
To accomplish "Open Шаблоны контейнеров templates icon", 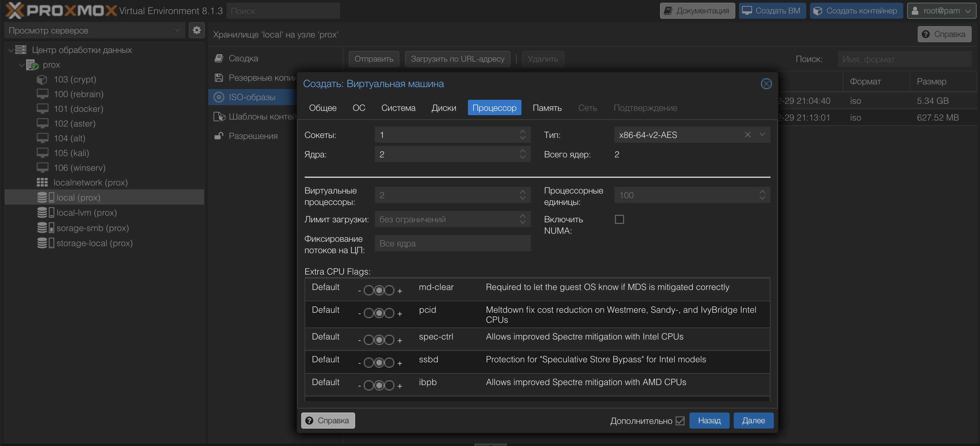I will [x=219, y=117].
